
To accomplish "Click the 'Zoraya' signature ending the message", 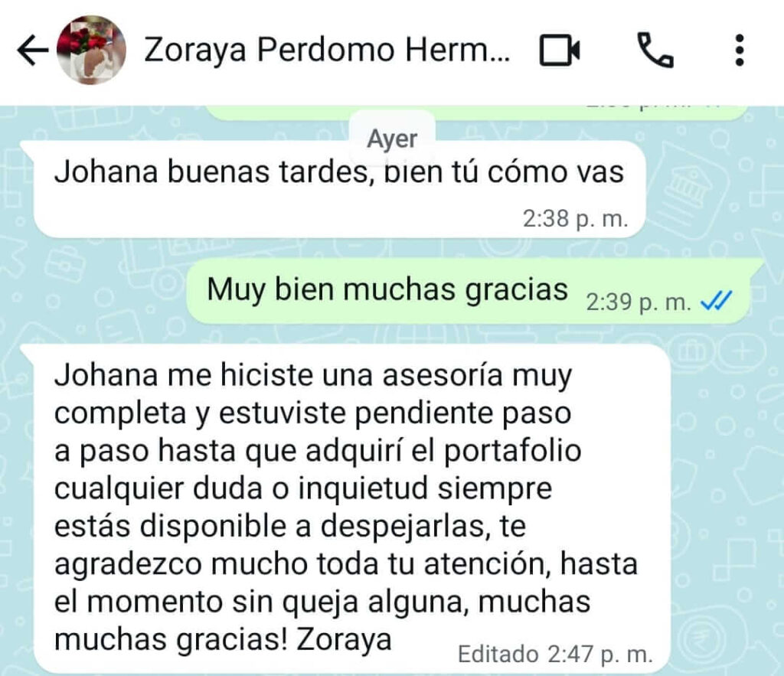I will coord(344,639).
